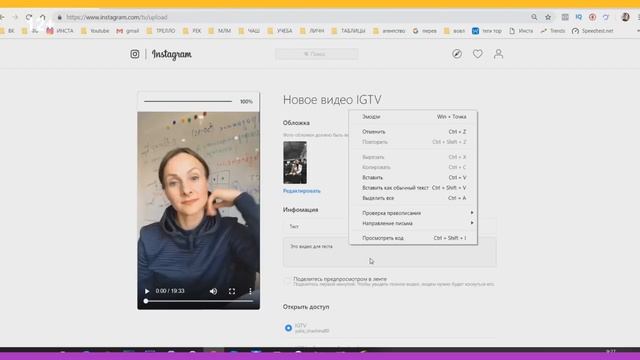The image size is (640, 360).
Task: Click the IQ extension icon
Action: [579, 17]
